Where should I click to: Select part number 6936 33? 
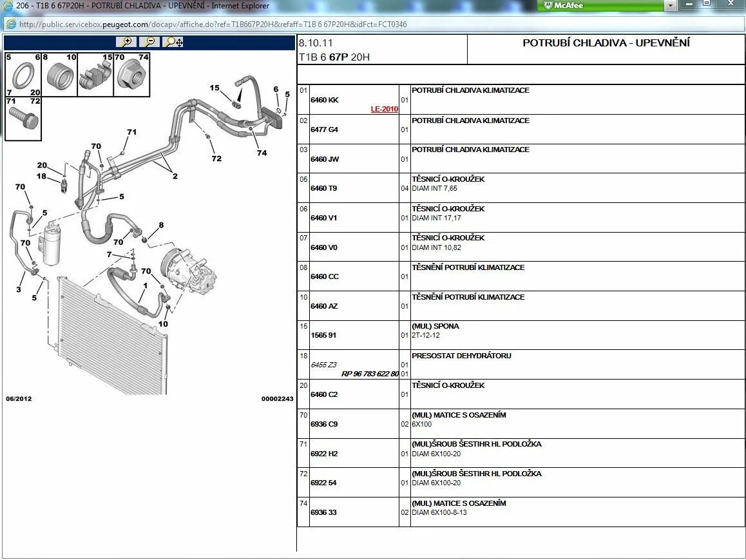click(323, 512)
